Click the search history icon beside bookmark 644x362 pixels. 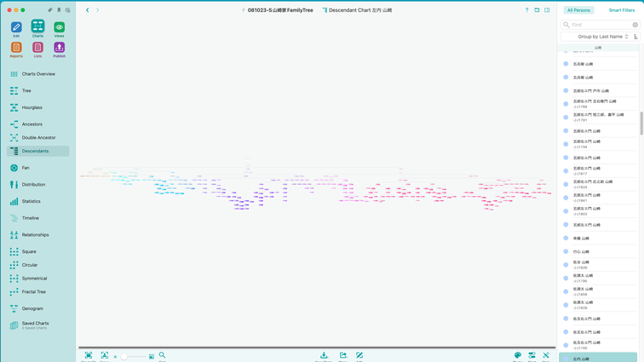pyautogui.click(x=68, y=10)
